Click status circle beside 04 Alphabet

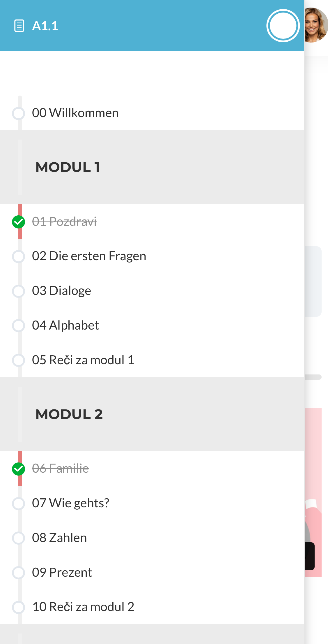point(18,325)
